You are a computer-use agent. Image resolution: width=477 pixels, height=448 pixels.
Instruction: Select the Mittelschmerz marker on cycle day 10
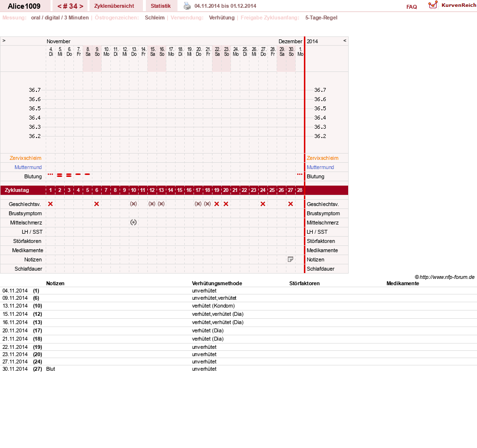pyautogui.click(x=133, y=223)
